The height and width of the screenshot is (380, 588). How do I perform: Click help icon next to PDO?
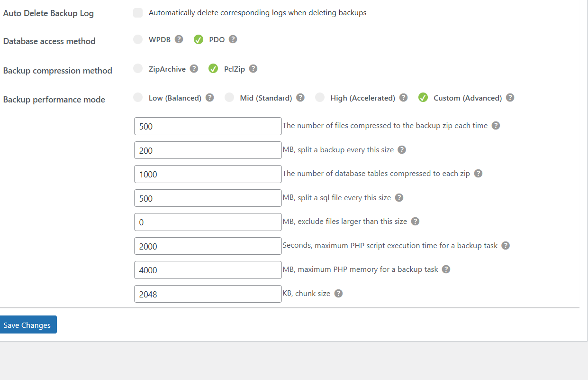(233, 39)
